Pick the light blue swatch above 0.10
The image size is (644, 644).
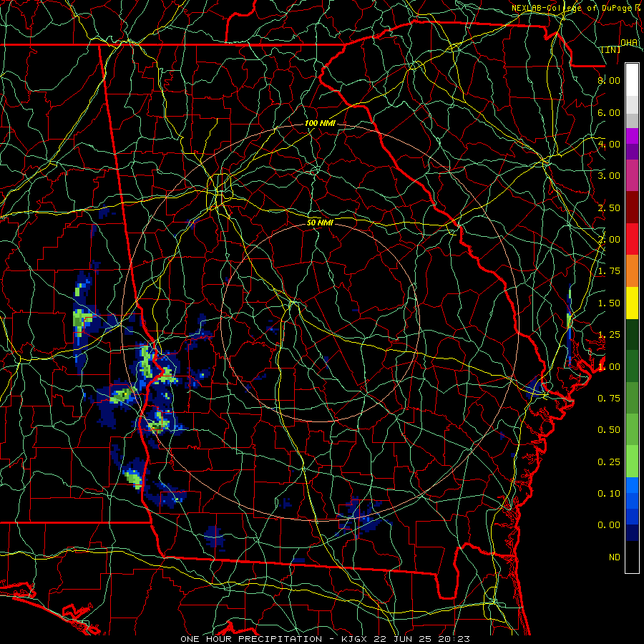click(632, 485)
